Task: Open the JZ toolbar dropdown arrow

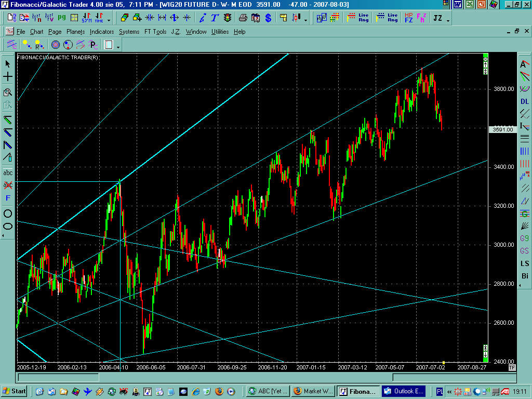Action: (x=448, y=21)
